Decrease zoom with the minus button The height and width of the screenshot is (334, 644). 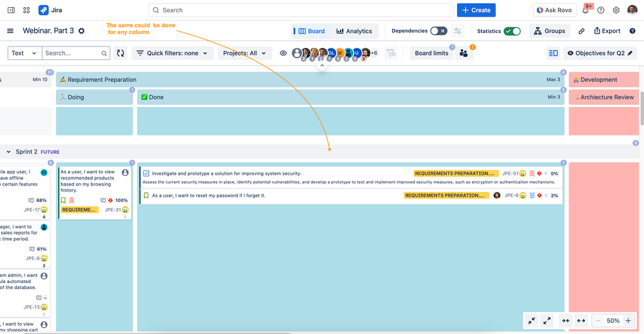tap(598, 321)
